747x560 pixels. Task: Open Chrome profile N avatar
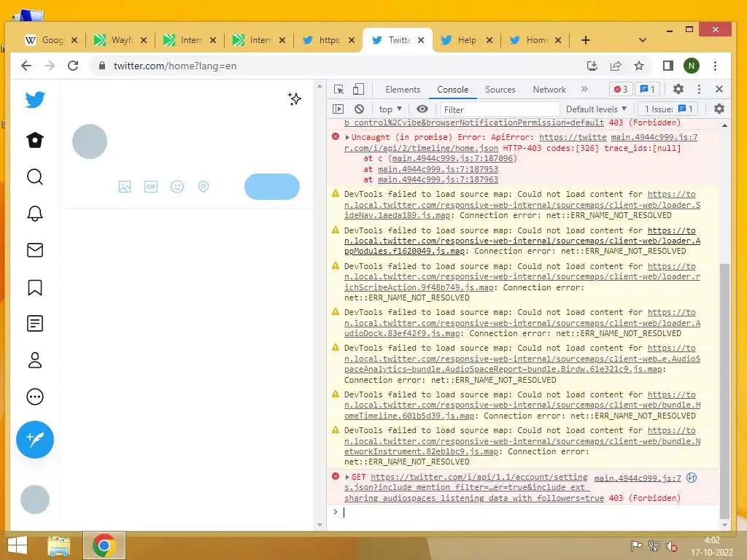(692, 66)
